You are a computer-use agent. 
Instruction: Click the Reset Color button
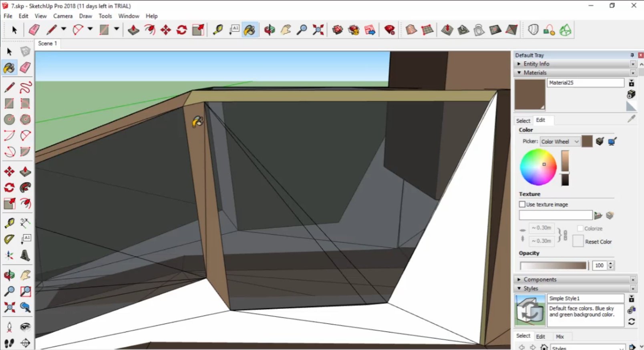[578, 241]
